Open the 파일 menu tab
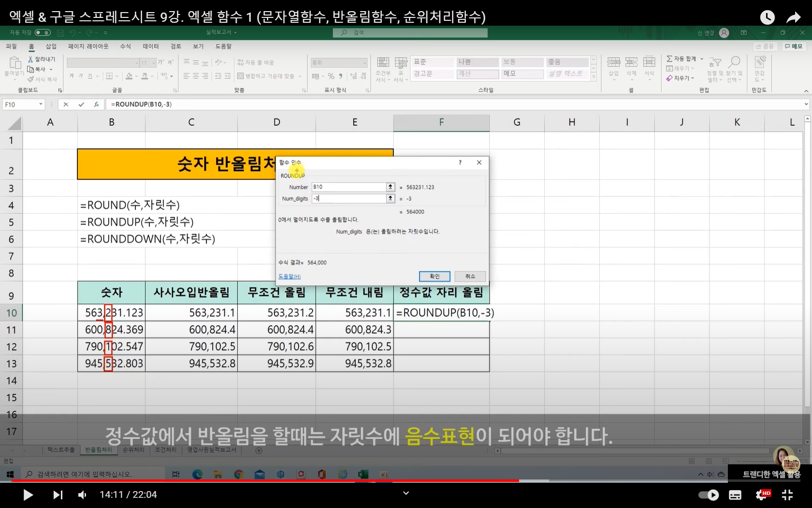Viewport: 812px width, 508px height. (11, 46)
